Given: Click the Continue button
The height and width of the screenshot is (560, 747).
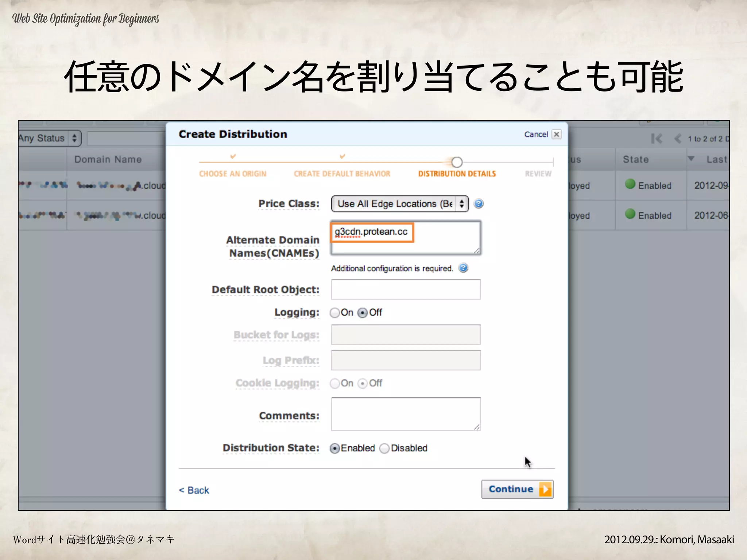Looking at the screenshot, I should (x=517, y=489).
